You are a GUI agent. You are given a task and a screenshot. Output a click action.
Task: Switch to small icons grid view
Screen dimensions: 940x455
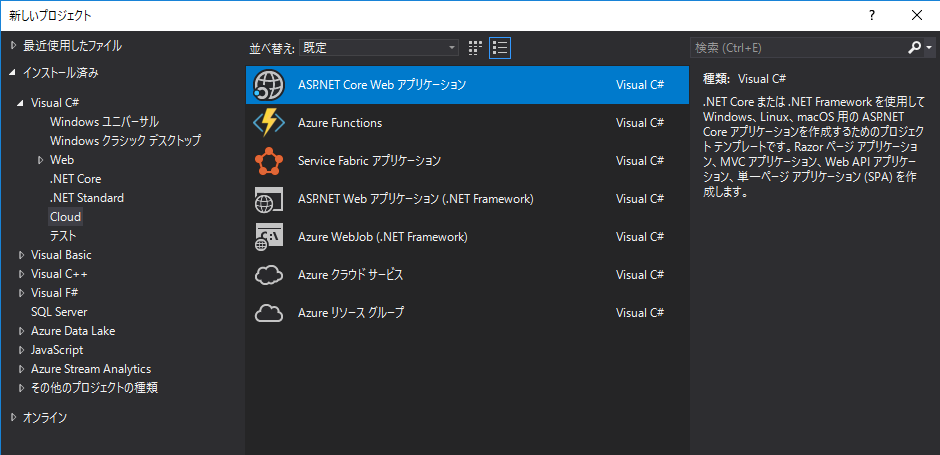coord(475,48)
